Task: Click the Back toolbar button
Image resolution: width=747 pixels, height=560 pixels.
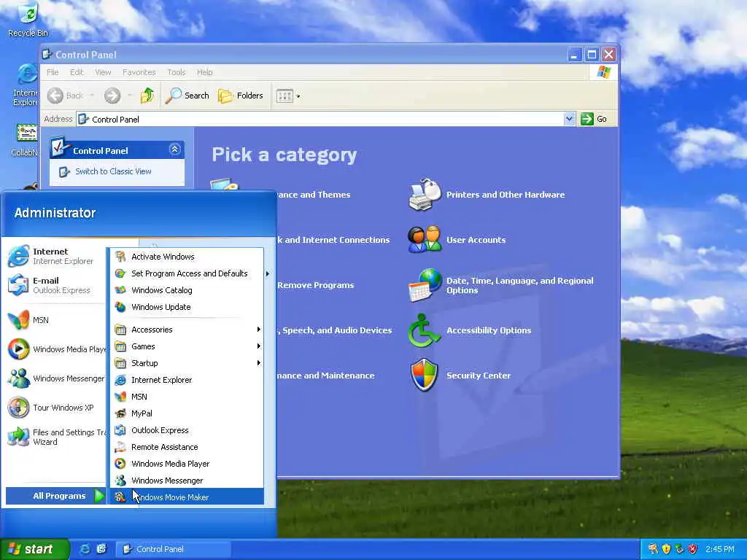Action: pyautogui.click(x=66, y=96)
